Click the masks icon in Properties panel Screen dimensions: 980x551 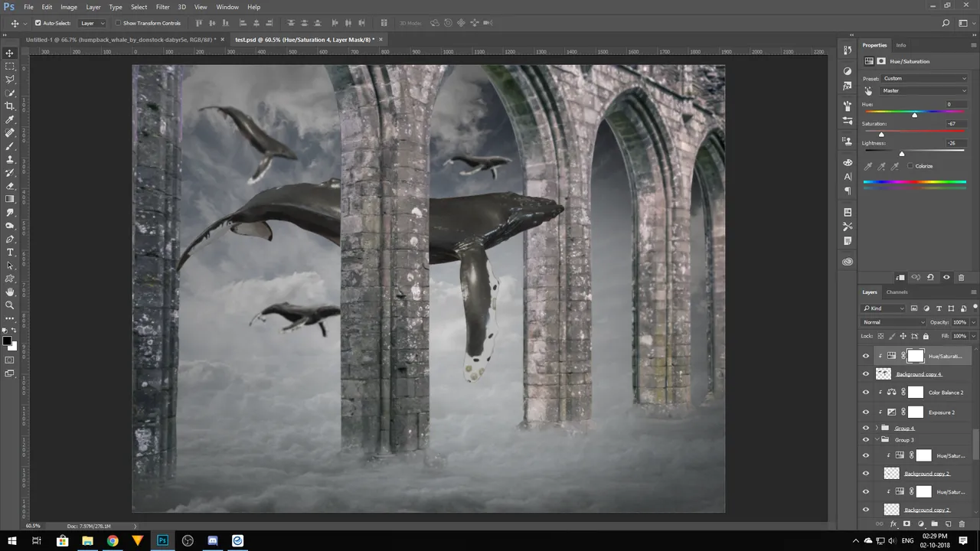[x=881, y=61]
